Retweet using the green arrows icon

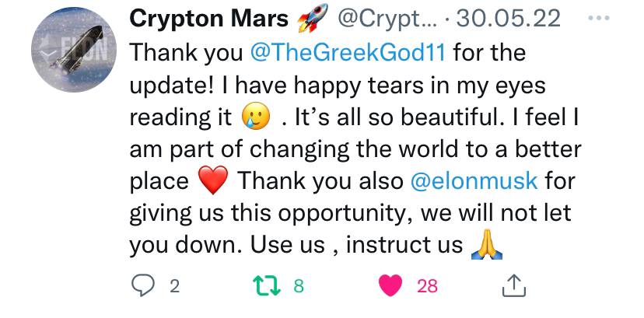pos(267,285)
